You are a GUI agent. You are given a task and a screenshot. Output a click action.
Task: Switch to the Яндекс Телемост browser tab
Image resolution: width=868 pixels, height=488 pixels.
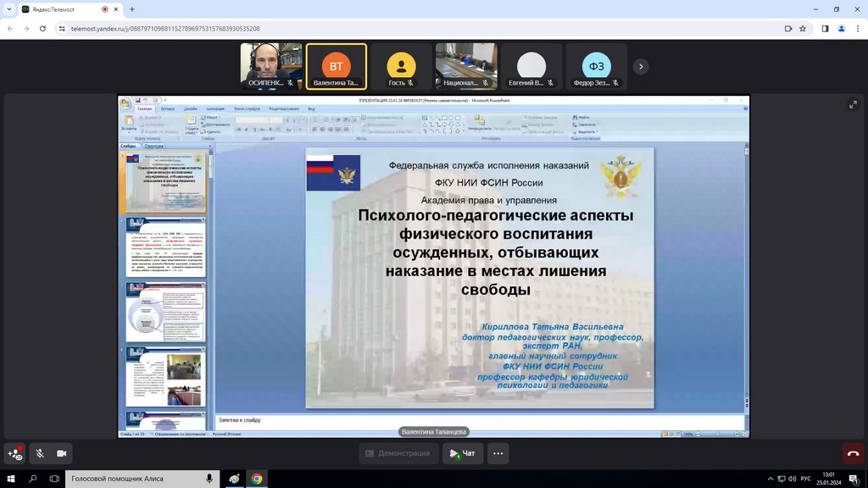pos(59,9)
